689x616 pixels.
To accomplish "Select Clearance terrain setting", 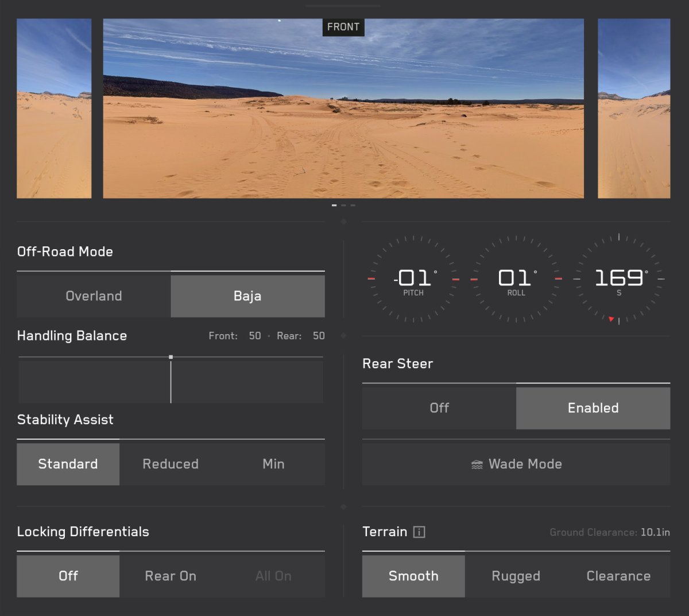I will tap(618, 576).
